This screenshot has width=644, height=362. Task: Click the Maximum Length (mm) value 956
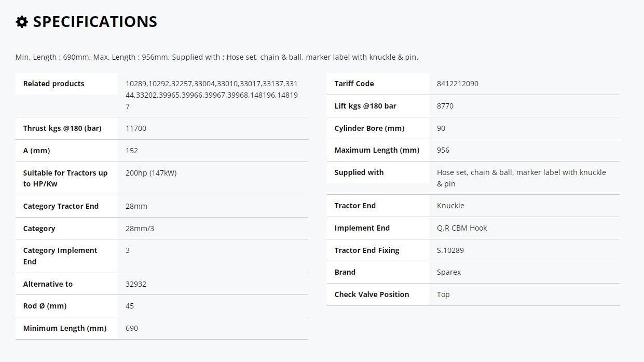tap(443, 150)
